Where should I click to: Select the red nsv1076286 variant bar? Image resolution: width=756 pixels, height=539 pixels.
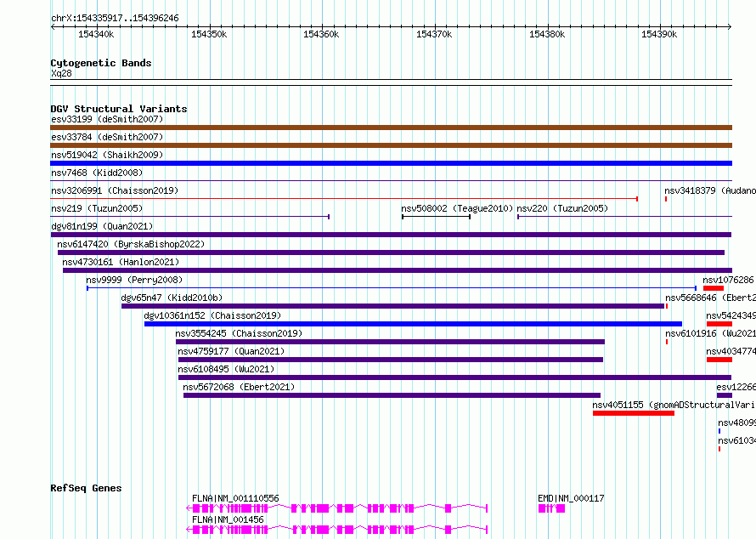pos(714,288)
